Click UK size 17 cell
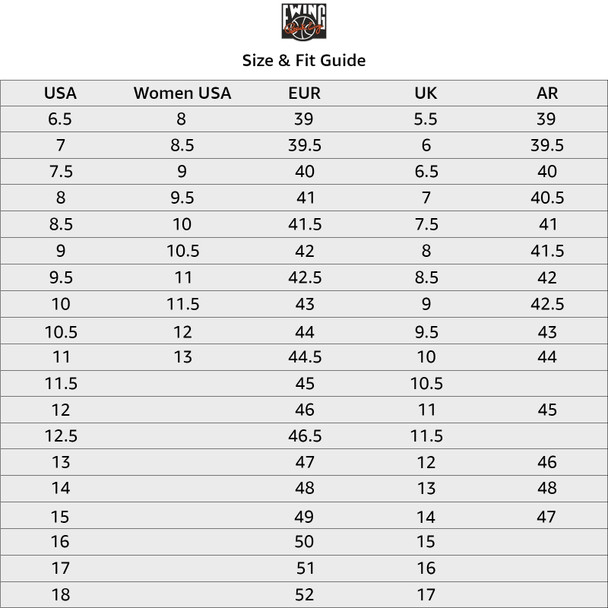 [425, 594]
